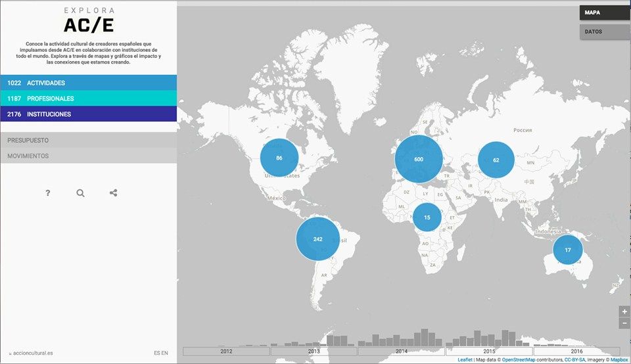Expand the PRESUPUESTO section
Viewport: 631px width, 364px height.
(x=89, y=140)
